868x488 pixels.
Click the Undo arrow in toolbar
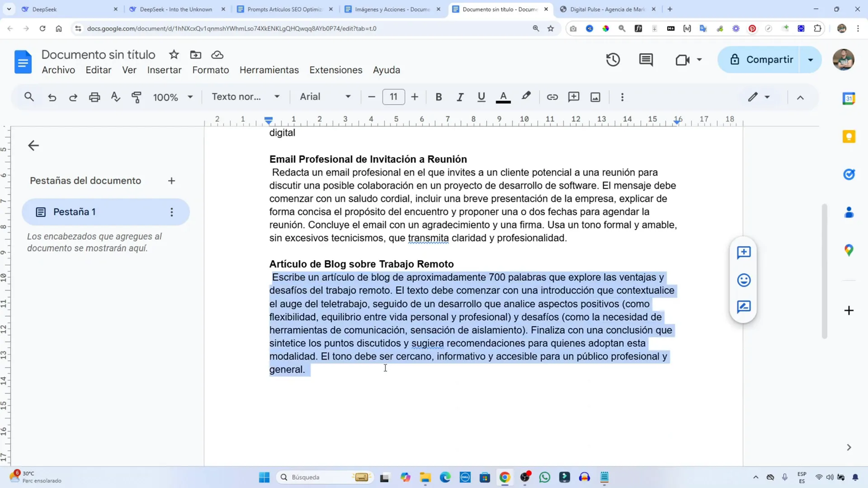[52, 97]
